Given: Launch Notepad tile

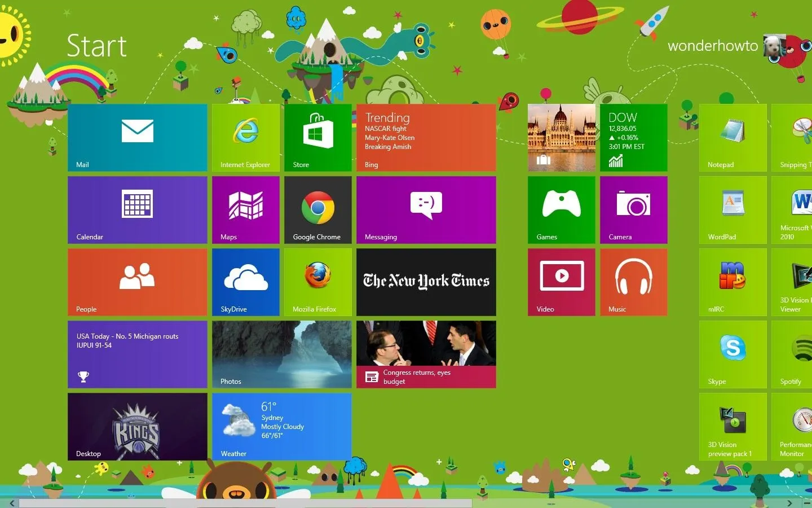Looking at the screenshot, I should pyautogui.click(x=733, y=138).
